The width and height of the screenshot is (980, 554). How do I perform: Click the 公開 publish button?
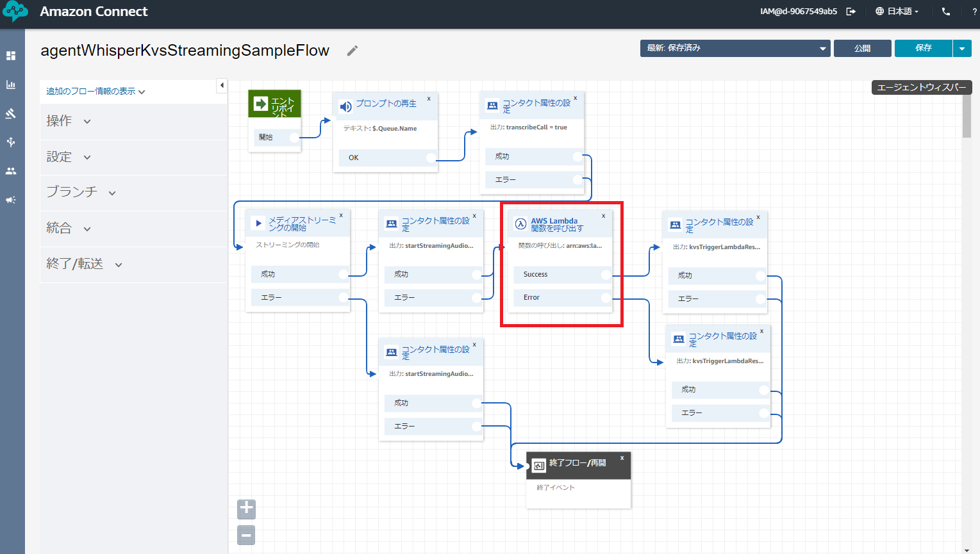click(862, 48)
